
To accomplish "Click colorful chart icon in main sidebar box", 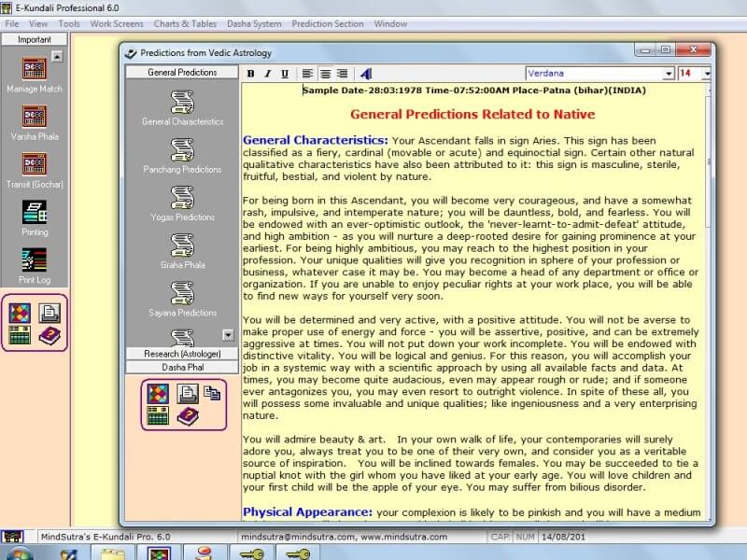I will pos(20,314).
